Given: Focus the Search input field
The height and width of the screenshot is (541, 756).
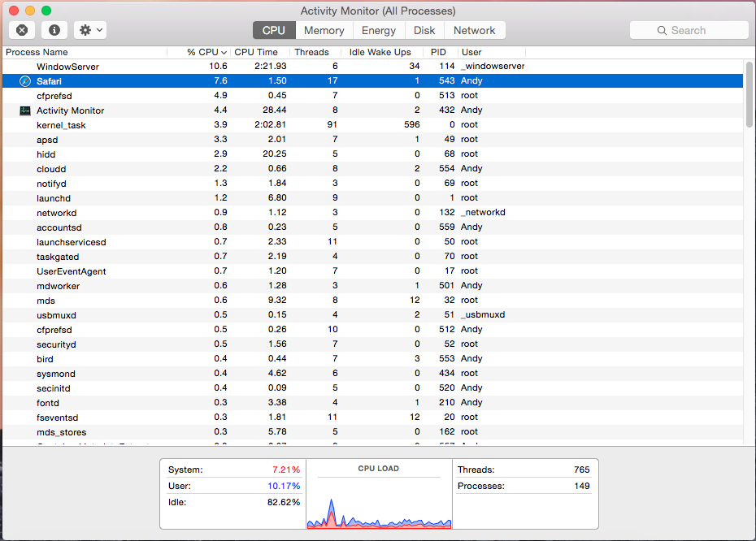Looking at the screenshot, I should [689, 30].
